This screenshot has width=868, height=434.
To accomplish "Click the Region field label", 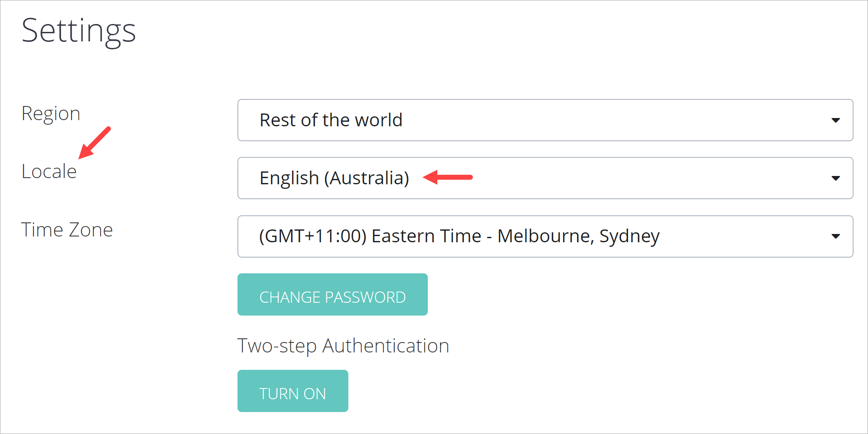I will coord(50,113).
